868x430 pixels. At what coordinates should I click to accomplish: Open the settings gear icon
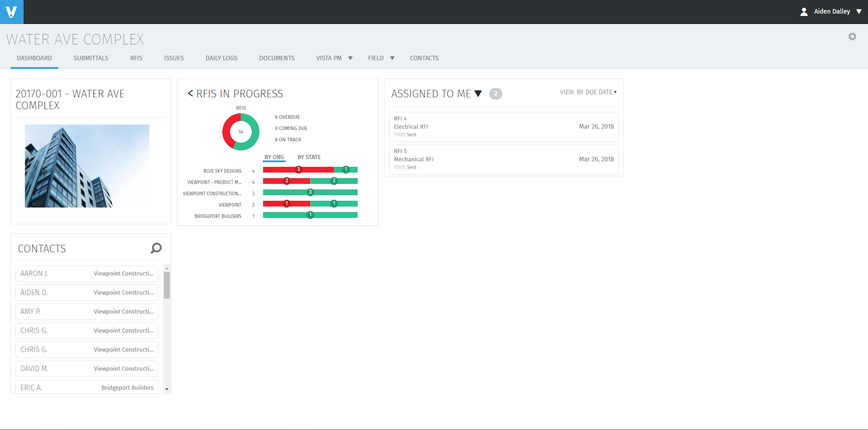point(852,37)
